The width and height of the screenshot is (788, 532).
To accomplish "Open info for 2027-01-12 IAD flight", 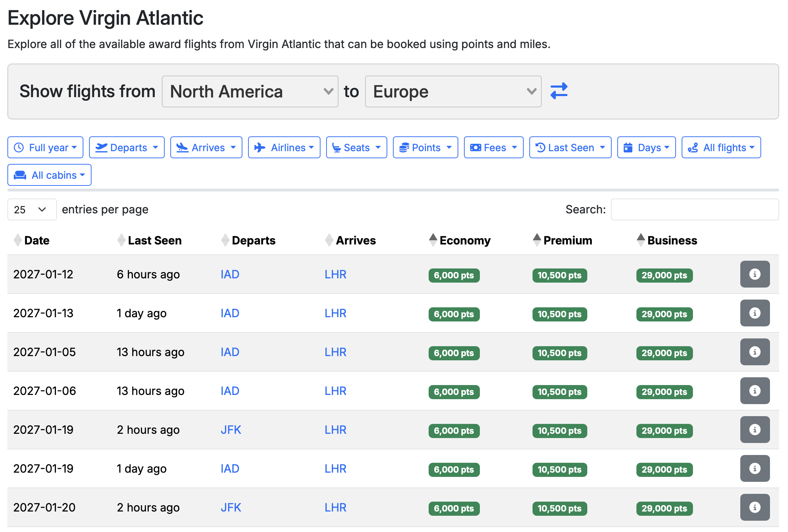I will coord(755,274).
